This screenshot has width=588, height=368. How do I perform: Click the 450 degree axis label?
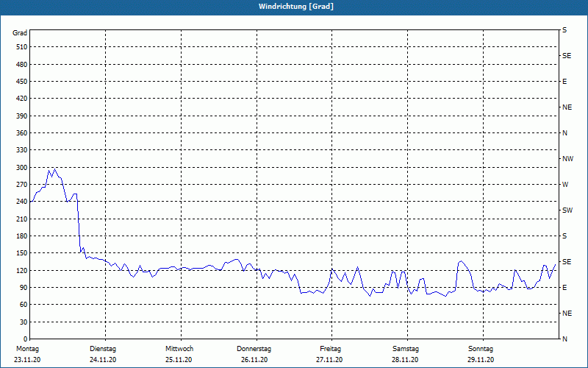(x=22, y=82)
